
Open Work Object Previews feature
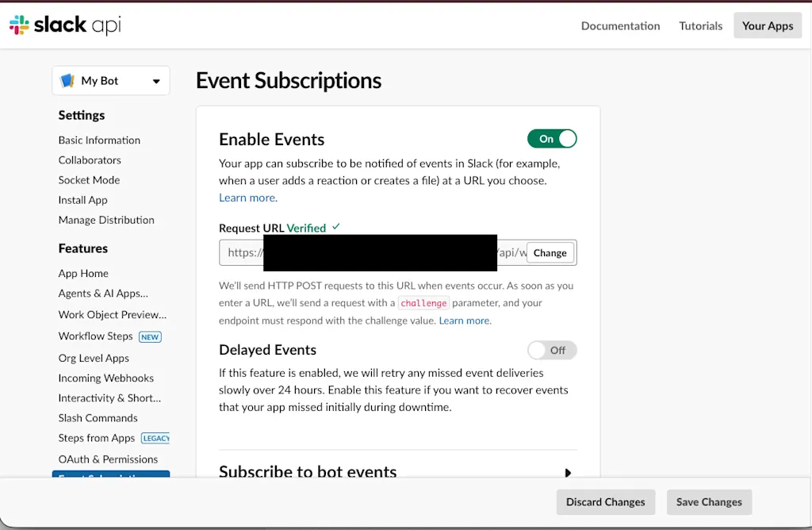tap(113, 315)
